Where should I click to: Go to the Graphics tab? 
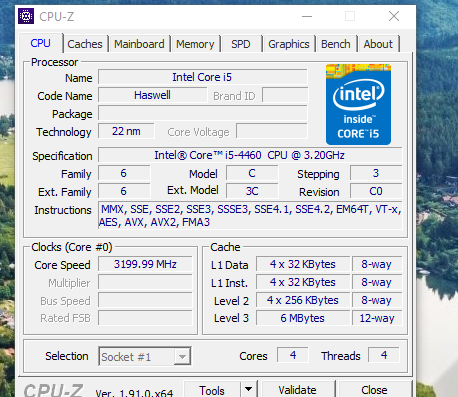click(289, 44)
